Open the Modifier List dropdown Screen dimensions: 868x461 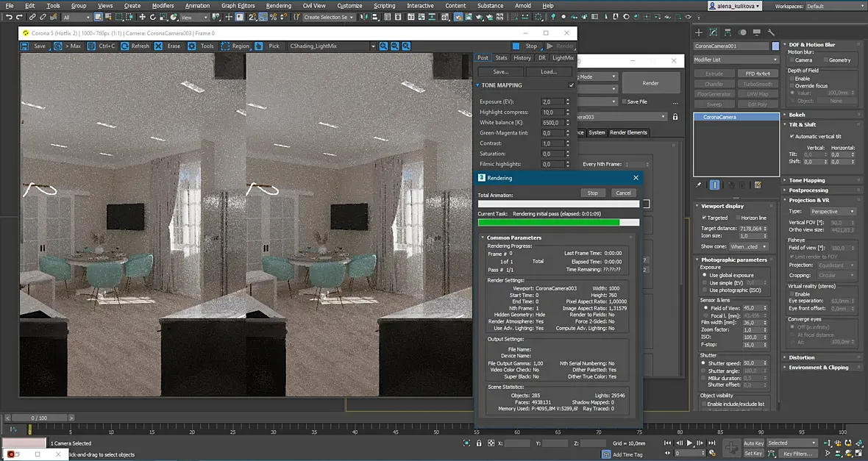point(736,60)
